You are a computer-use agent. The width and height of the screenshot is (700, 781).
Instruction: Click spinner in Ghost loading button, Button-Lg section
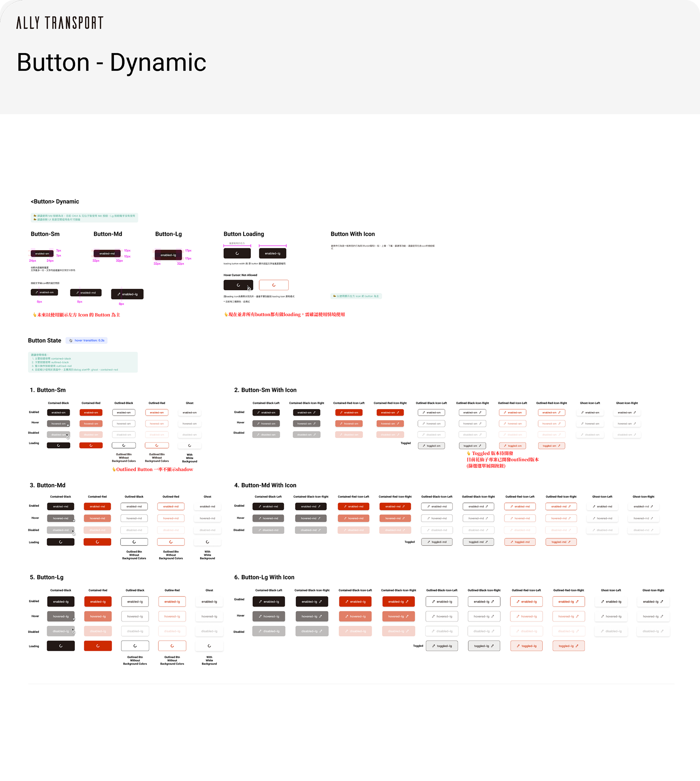point(209,646)
